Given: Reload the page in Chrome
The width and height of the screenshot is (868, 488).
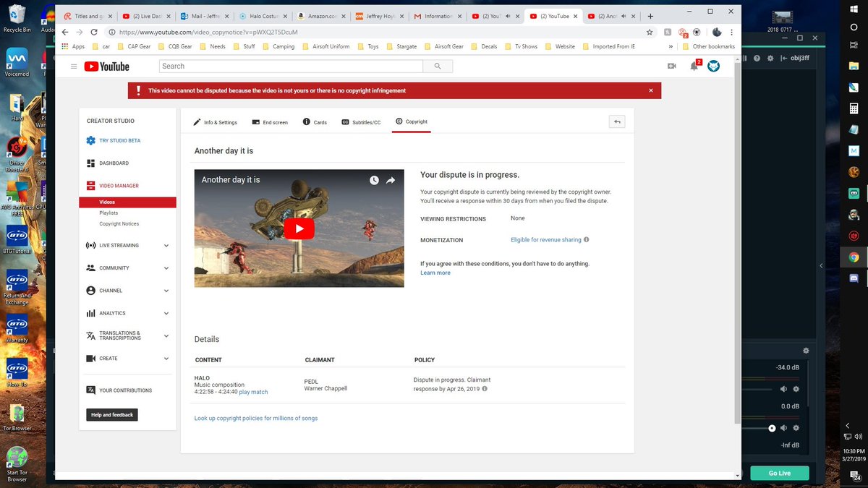Looking at the screenshot, I should (95, 32).
